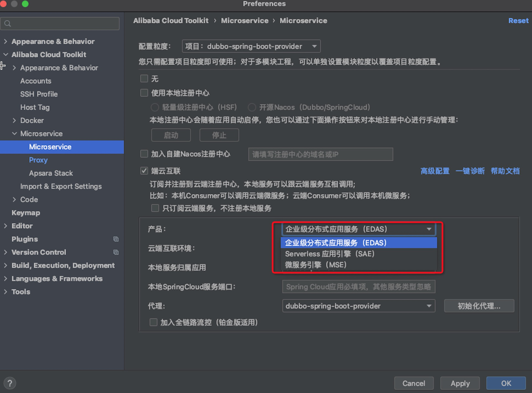Click the search magnifier icon
This screenshot has width=532, height=393.
[8, 24]
